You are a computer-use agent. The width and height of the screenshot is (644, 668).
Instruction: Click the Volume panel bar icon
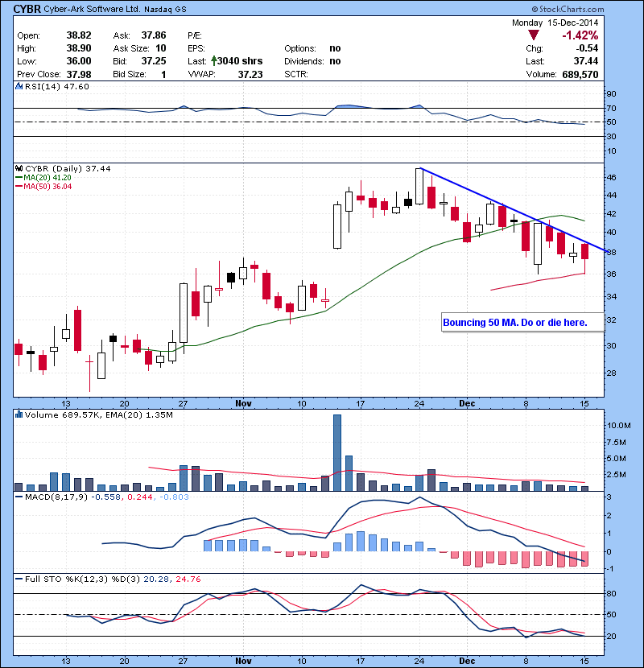coord(19,414)
